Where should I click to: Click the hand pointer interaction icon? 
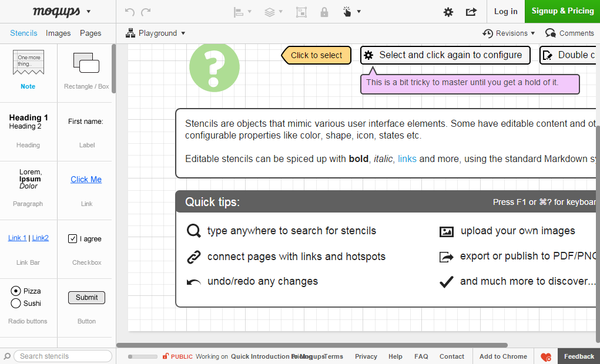(347, 12)
